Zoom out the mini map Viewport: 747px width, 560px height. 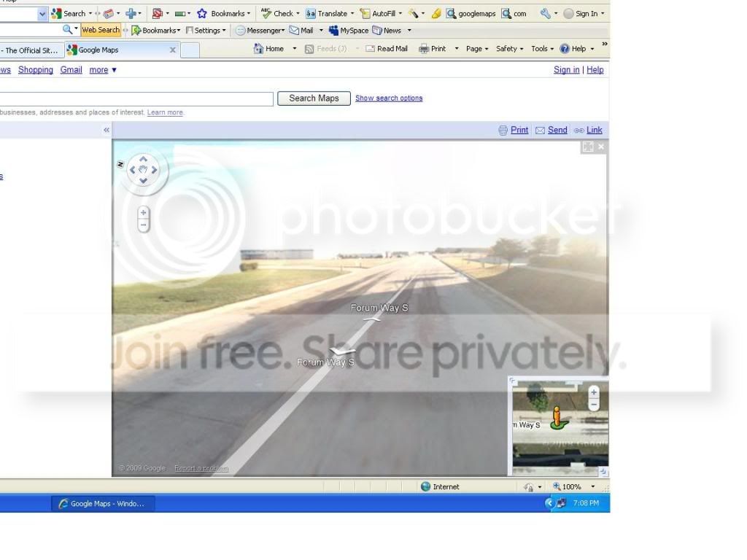594,405
